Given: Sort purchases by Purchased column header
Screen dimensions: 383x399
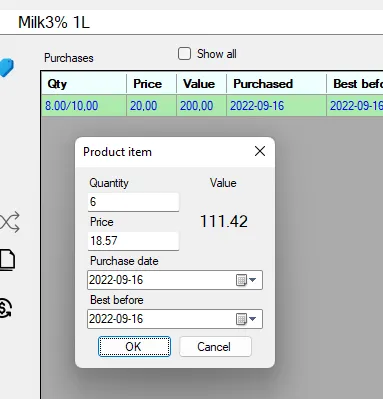Looking at the screenshot, I should [276, 84].
